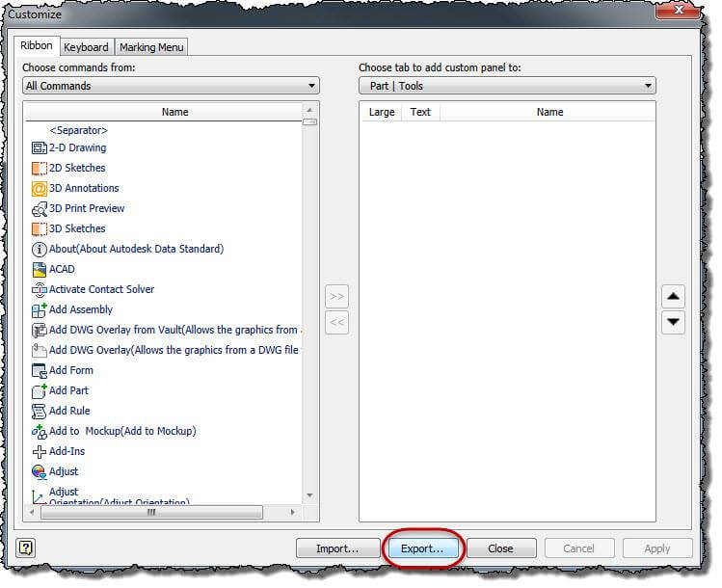The image size is (722, 588).
Task: Select the Add Assembly icon
Action: point(40,310)
